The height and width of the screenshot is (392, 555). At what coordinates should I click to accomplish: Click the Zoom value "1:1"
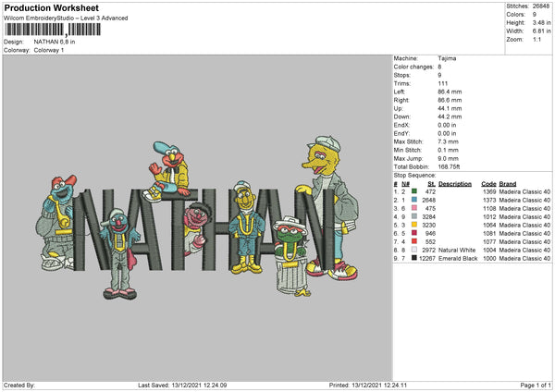click(536, 39)
